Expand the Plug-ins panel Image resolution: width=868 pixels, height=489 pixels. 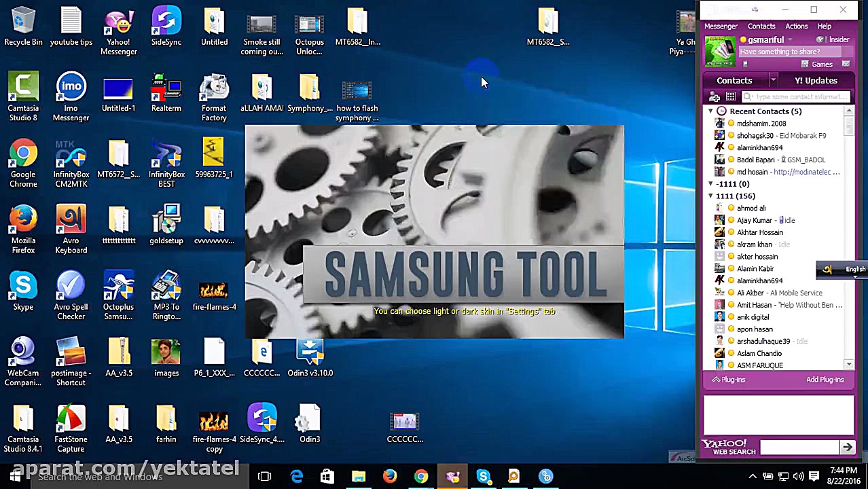point(728,380)
